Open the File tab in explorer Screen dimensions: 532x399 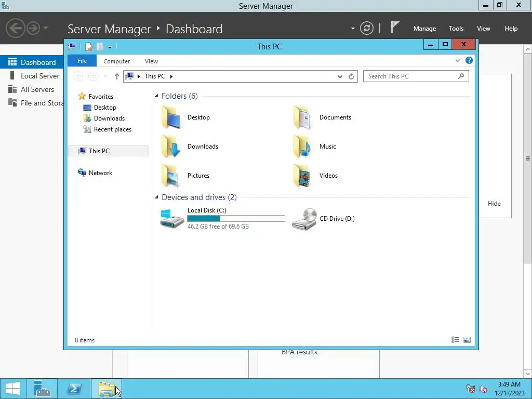[x=82, y=61]
